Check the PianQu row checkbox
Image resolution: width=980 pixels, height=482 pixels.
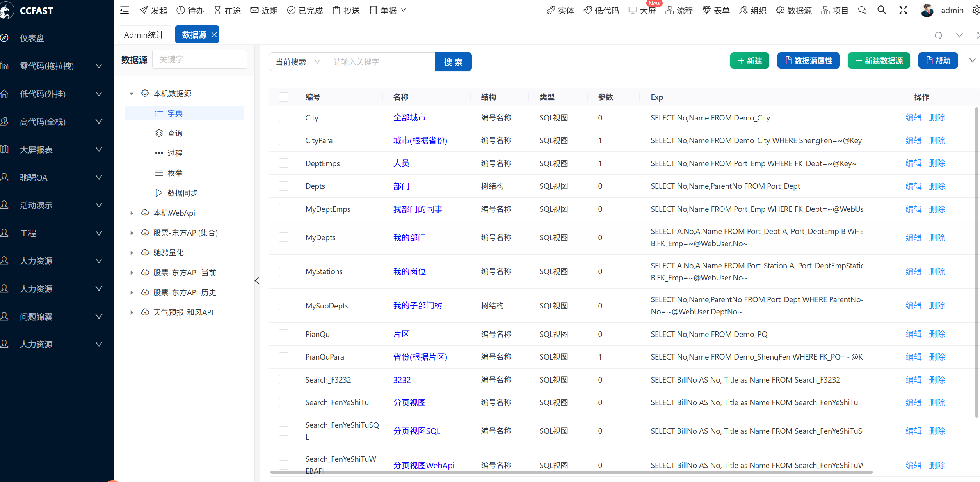pos(284,334)
